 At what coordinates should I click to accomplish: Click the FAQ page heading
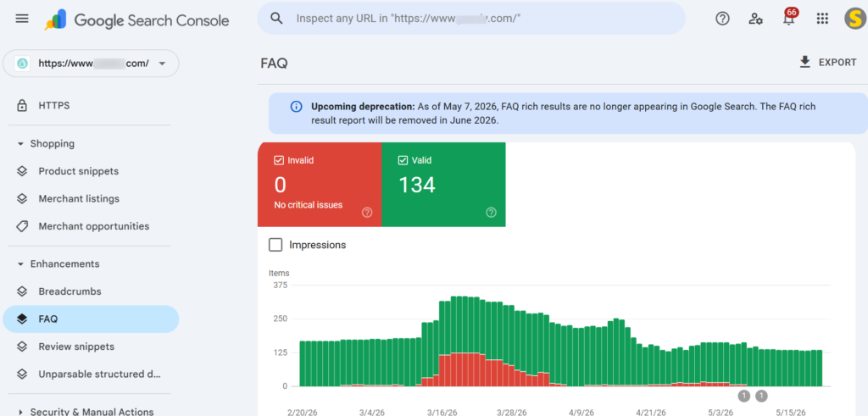click(274, 63)
